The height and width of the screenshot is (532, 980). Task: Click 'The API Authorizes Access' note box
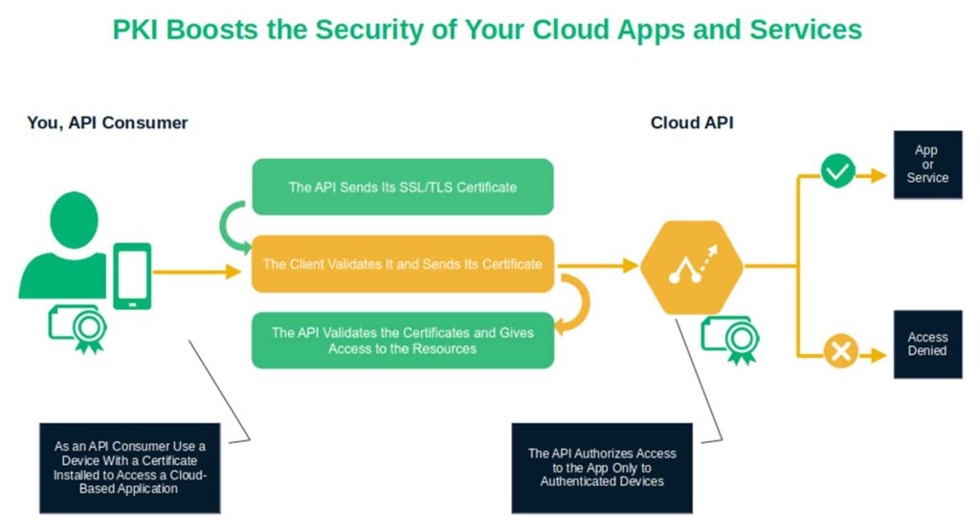(602, 468)
